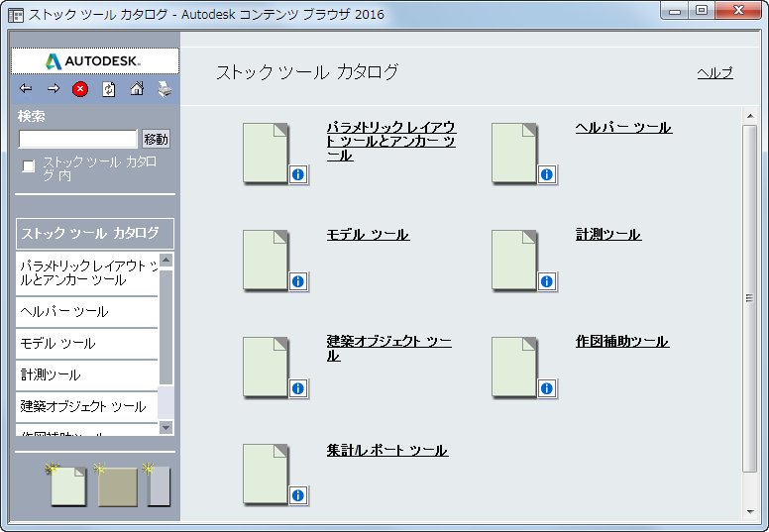Click the ストック ツール カタログ sidebar header
This screenshot has width=769, height=532.
pos(95,234)
